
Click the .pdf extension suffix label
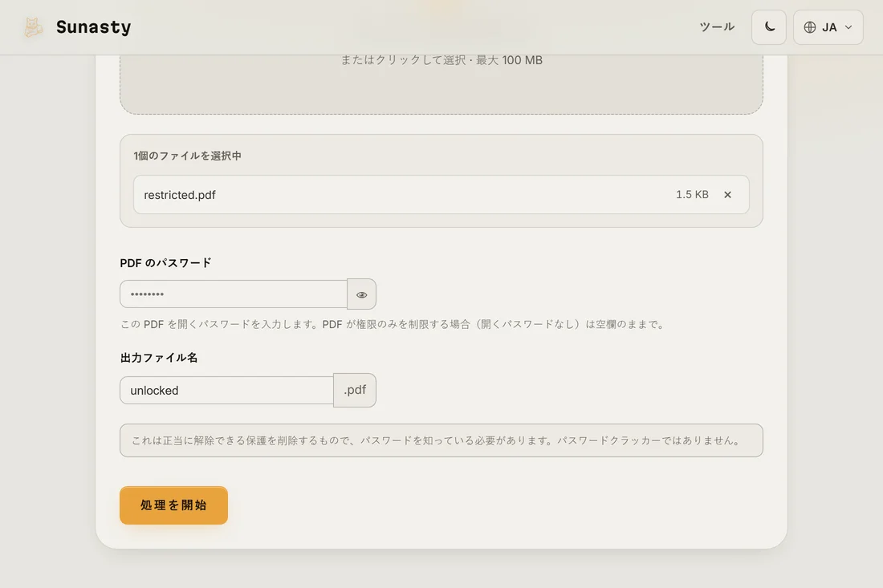coord(355,390)
